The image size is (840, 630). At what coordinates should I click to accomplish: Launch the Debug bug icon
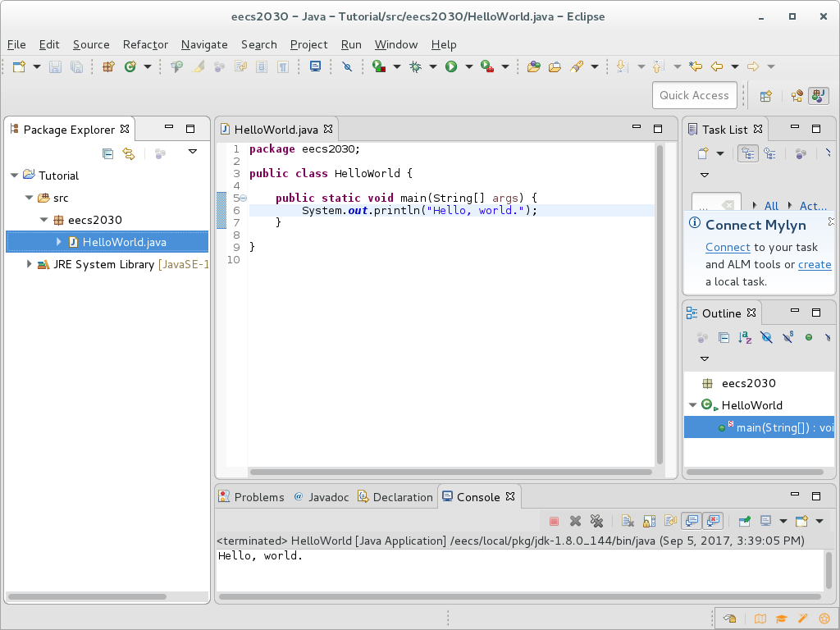pyautogui.click(x=415, y=66)
